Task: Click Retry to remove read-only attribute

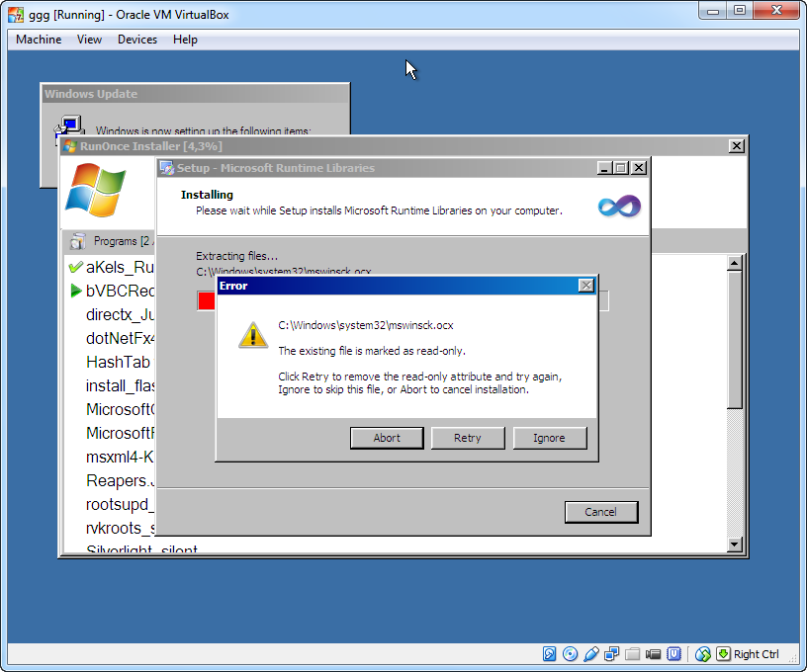Action: pyautogui.click(x=468, y=438)
